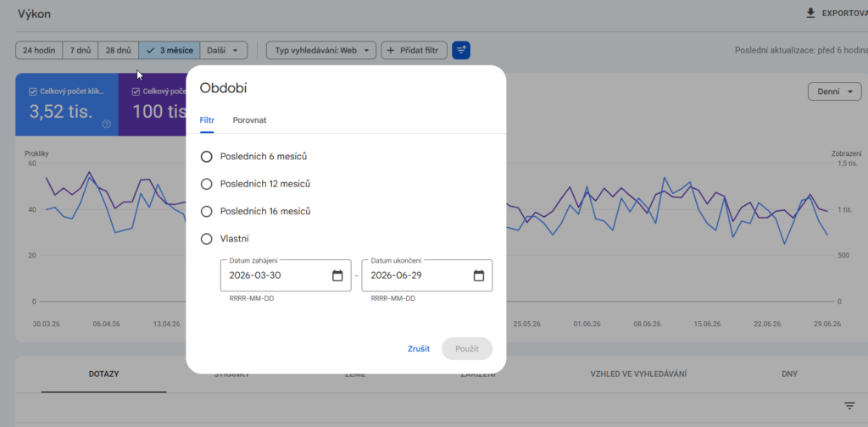Image resolution: width=868 pixels, height=427 pixels.
Task: Click help icon on clicks card
Action: click(x=107, y=125)
